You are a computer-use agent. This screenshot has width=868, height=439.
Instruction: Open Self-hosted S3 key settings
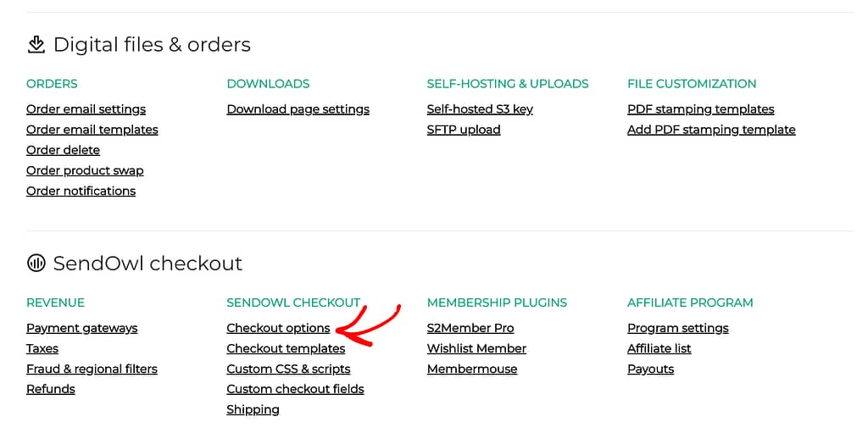point(480,109)
